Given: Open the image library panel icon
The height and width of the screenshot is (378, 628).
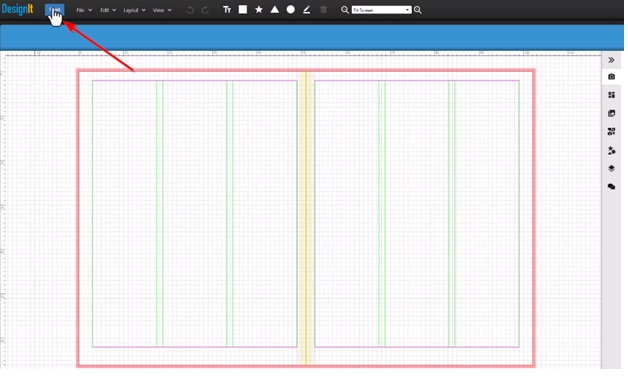Looking at the screenshot, I should coord(612,113).
